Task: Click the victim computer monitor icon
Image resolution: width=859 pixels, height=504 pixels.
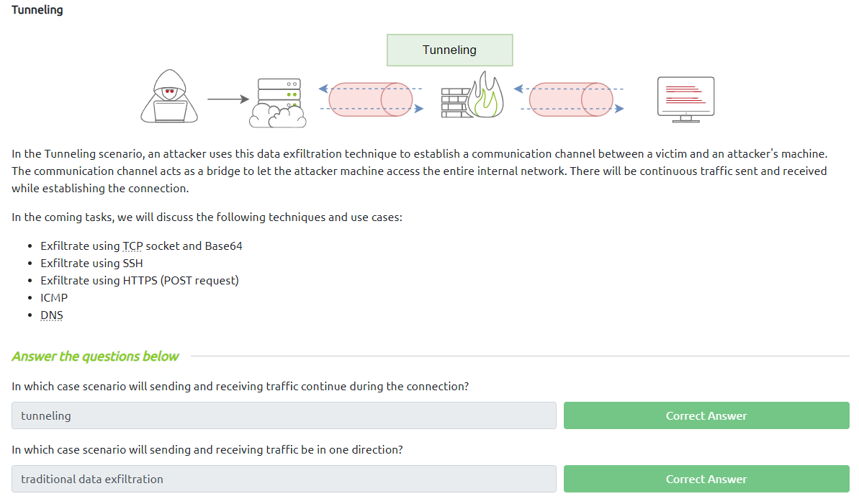Action: (x=685, y=99)
